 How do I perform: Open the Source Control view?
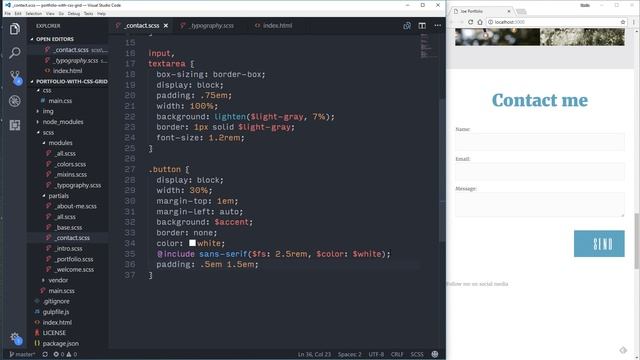click(x=16, y=77)
